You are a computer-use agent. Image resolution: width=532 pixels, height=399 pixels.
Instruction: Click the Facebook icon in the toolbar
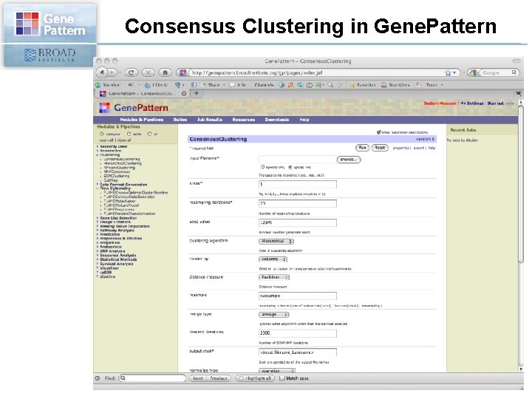pyautogui.click(x=194, y=85)
